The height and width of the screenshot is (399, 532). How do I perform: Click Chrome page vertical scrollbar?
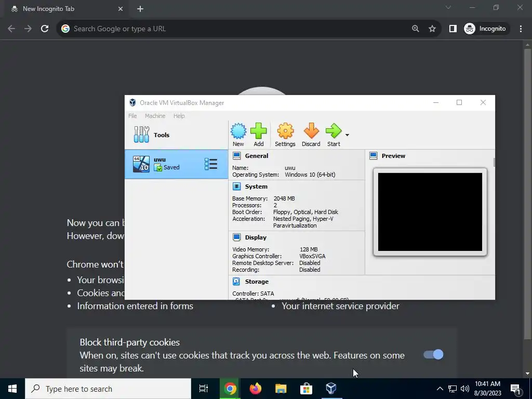(x=527, y=193)
